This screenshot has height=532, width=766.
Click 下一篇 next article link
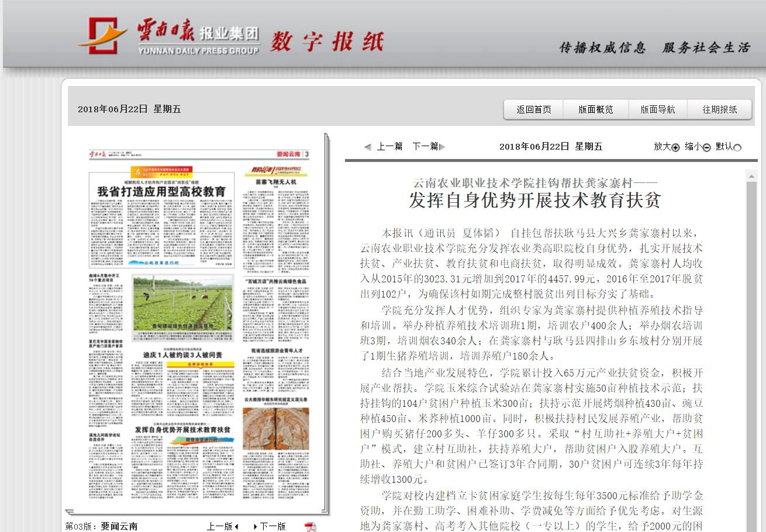pyautogui.click(x=425, y=146)
